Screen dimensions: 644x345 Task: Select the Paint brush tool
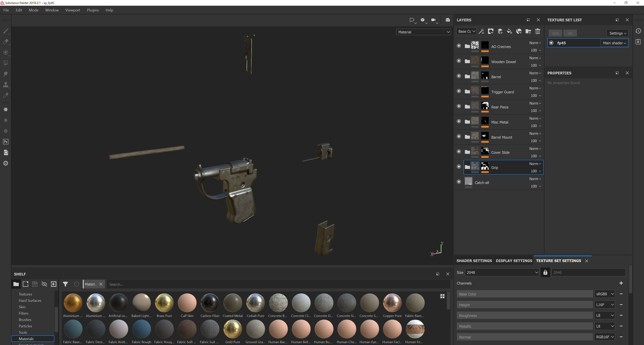tap(6, 31)
